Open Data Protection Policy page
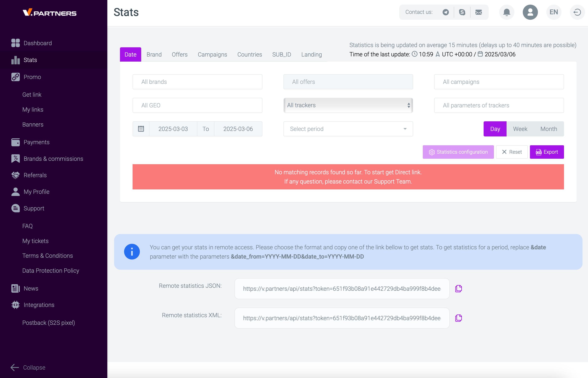The image size is (588, 378). [51, 271]
